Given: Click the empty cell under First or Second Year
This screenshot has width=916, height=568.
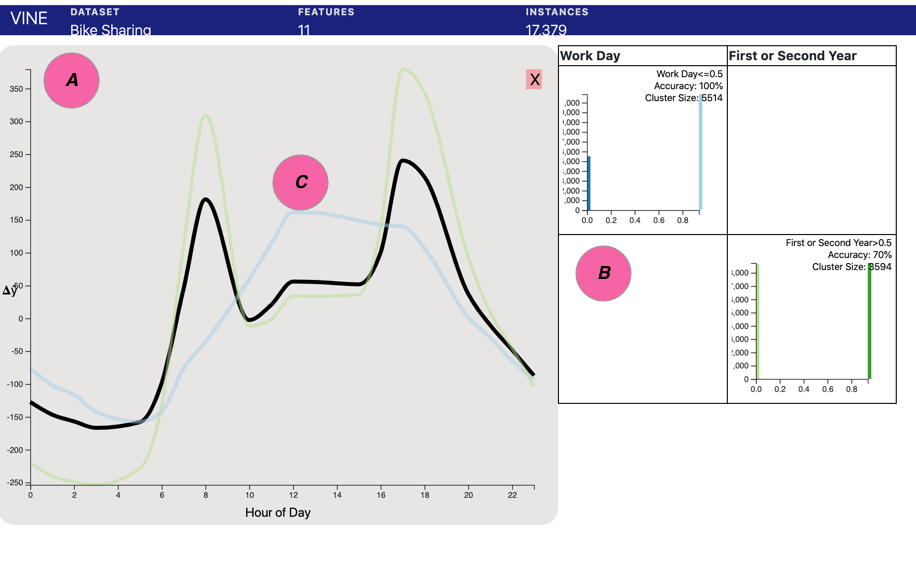Looking at the screenshot, I should coord(811,150).
